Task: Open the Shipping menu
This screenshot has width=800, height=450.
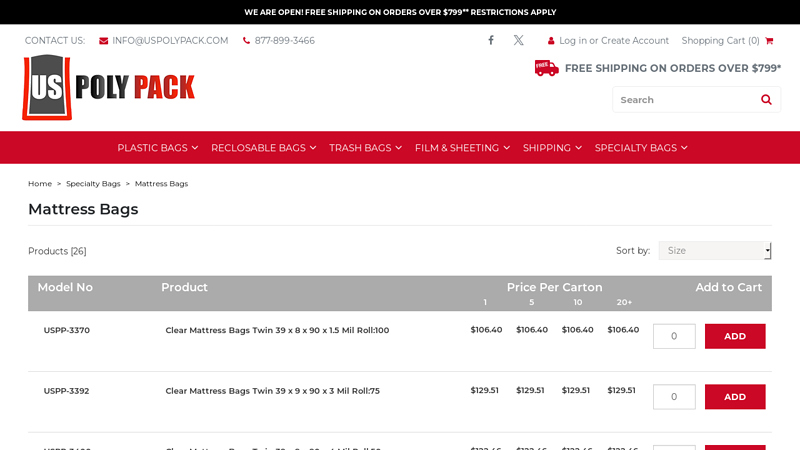Action: (x=552, y=148)
